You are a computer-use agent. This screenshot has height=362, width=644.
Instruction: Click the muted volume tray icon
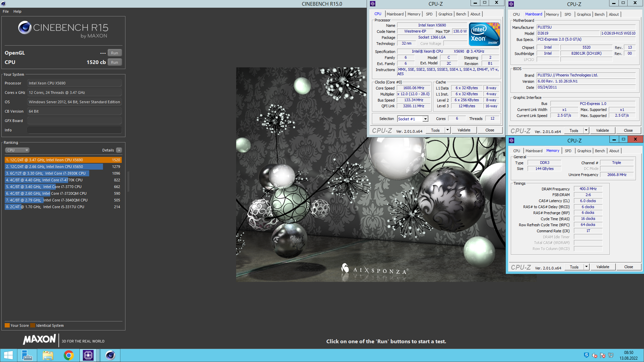pos(594,355)
